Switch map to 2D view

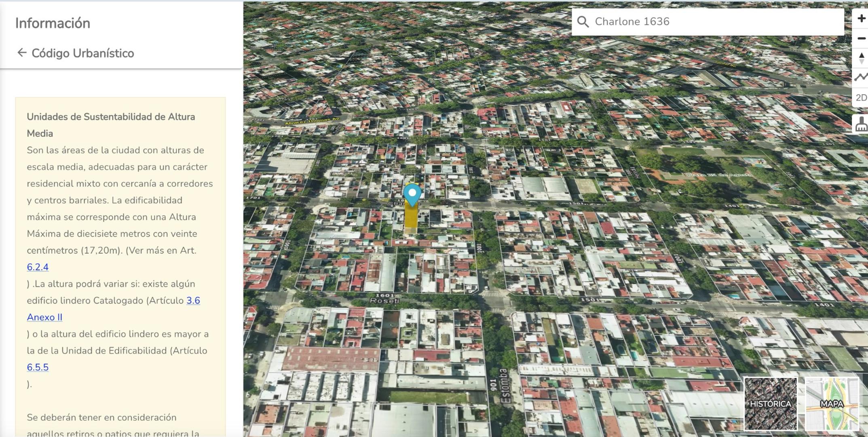coord(861,98)
